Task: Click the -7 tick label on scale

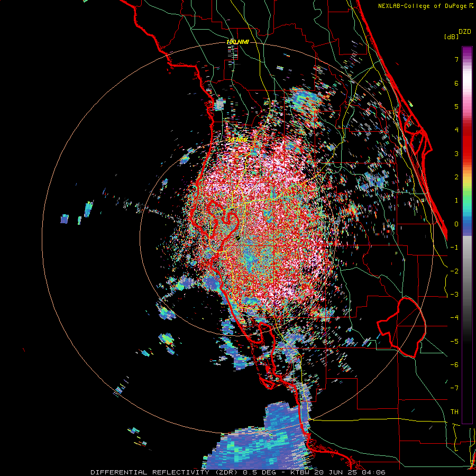Action: tap(454, 388)
